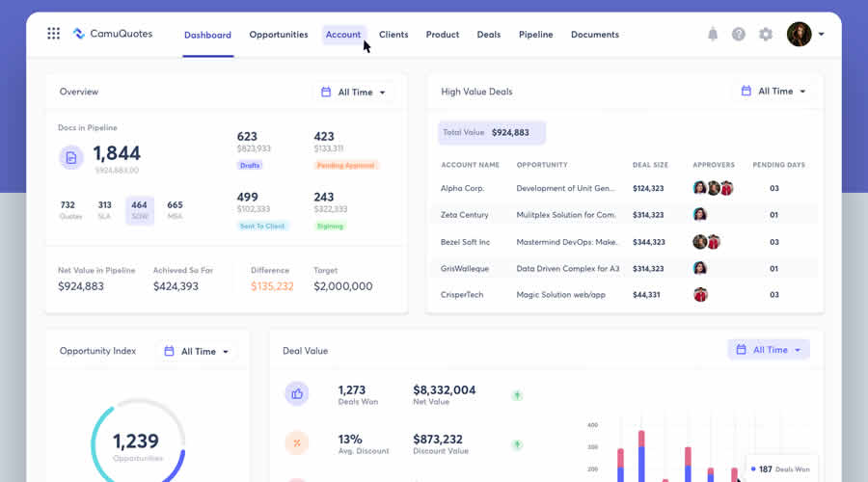The width and height of the screenshot is (868, 482).
Task: Select the MSA document type filter
Action: coord(175,209)
